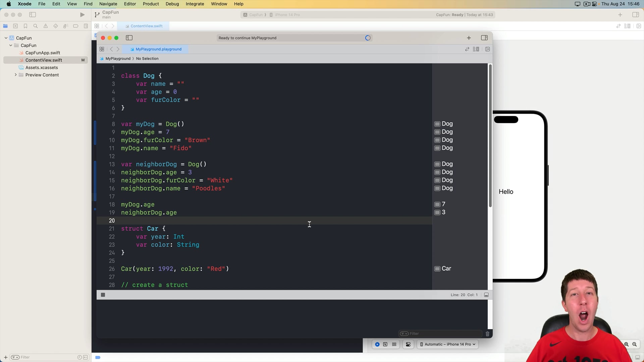The height and width of the screenshot is (362, 644).
Task: Run the CapFun scheme play button
Action: (82, 15)
